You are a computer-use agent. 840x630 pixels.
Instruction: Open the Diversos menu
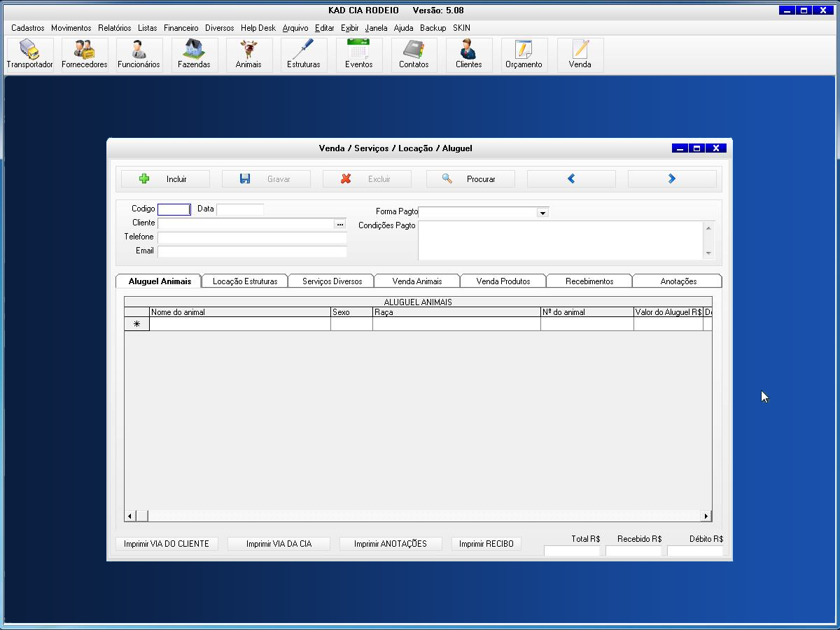[x=220, y=28]
